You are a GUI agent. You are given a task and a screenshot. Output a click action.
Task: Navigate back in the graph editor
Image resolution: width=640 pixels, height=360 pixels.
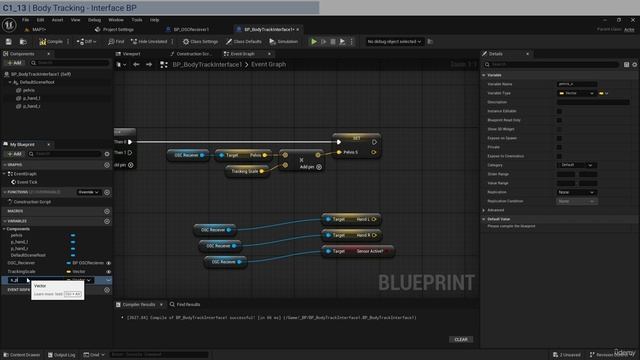pyautogui.click(x=136, y=64)
